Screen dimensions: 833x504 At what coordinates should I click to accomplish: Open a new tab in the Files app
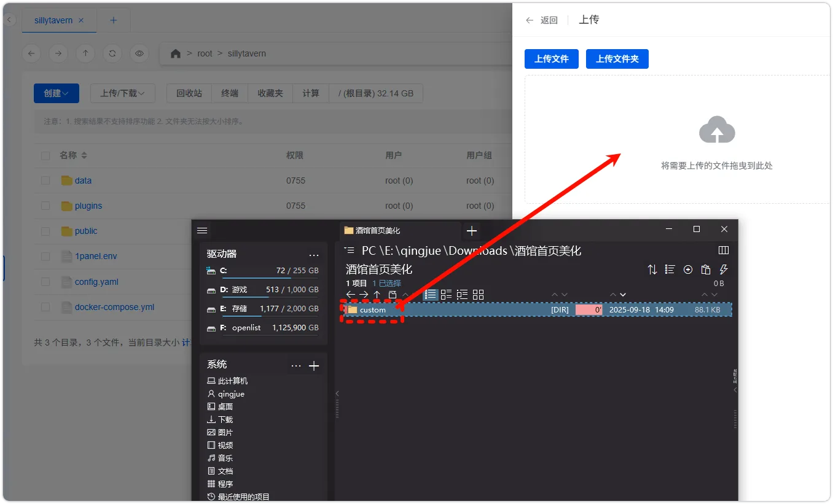pos(471,231)
